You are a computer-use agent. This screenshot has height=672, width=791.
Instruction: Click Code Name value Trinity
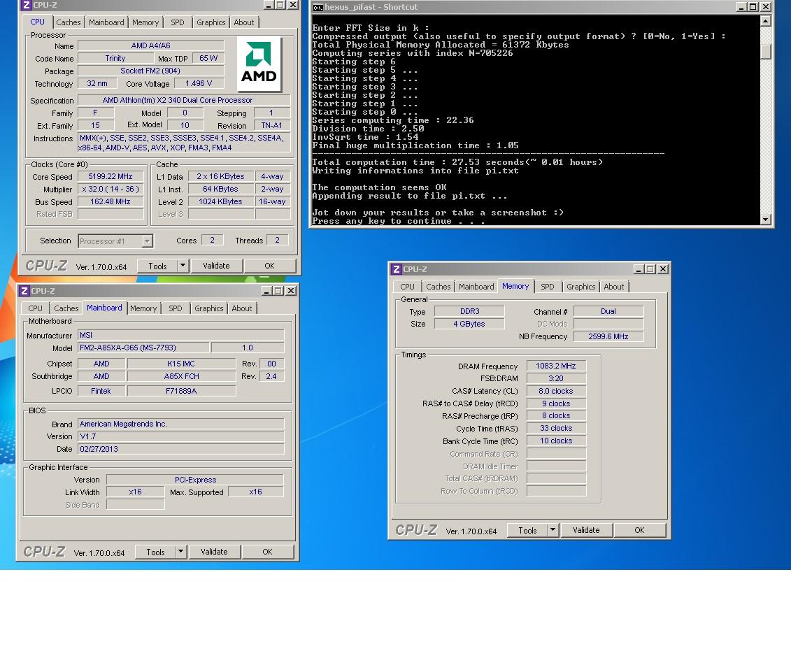point(115,59)
